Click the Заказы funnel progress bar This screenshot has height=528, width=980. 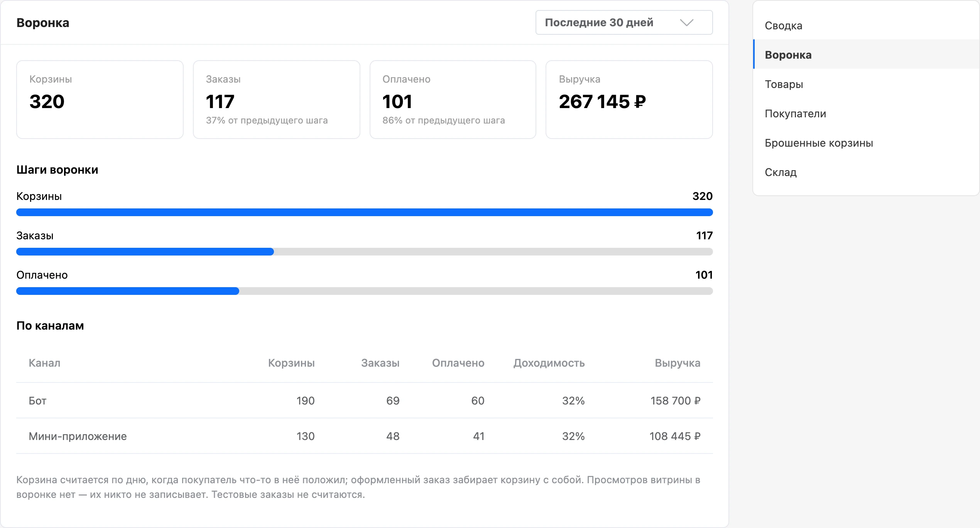[365, 252]
